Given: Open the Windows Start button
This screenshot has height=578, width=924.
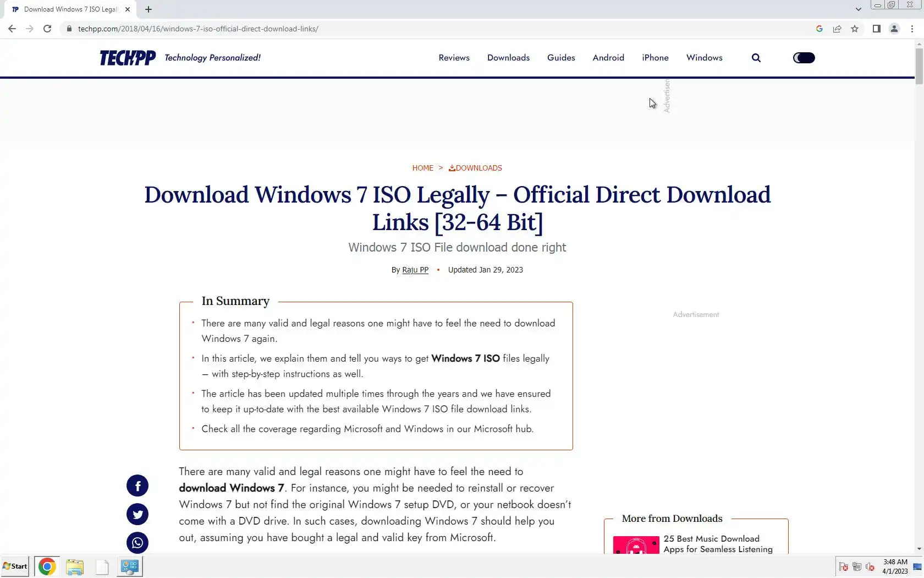Looking at the screenshot, I should 15,566.
